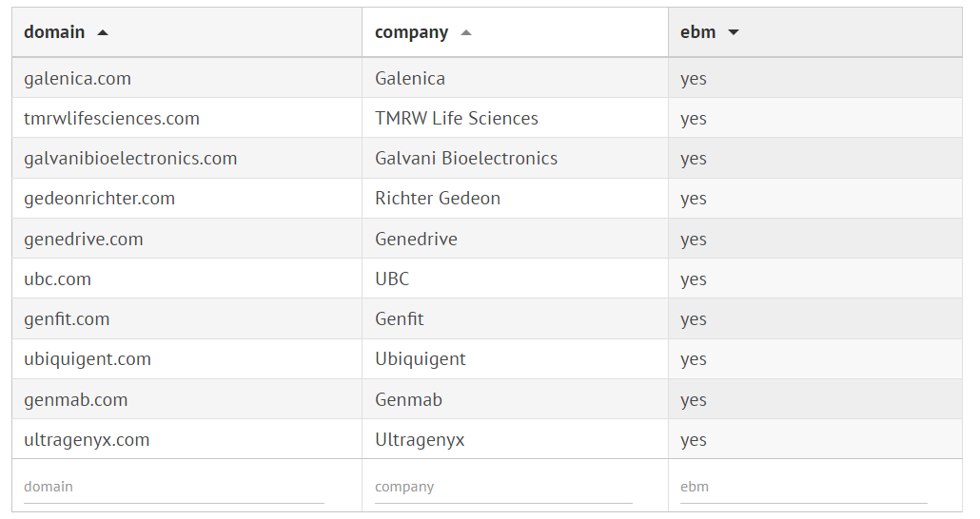The image size is (980, 519).
Task: Click the ebm value for Ultragenyx
Action: click(694, 440)
